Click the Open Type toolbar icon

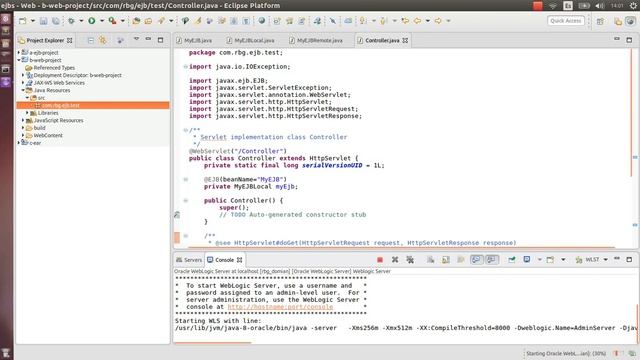tap(136, 21)
